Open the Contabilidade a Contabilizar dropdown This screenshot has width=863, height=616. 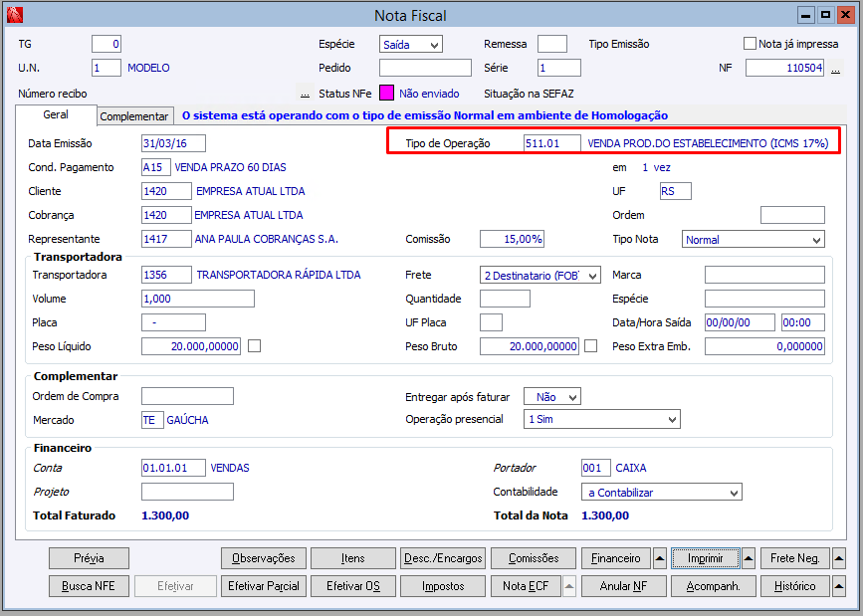coord(662,493)
